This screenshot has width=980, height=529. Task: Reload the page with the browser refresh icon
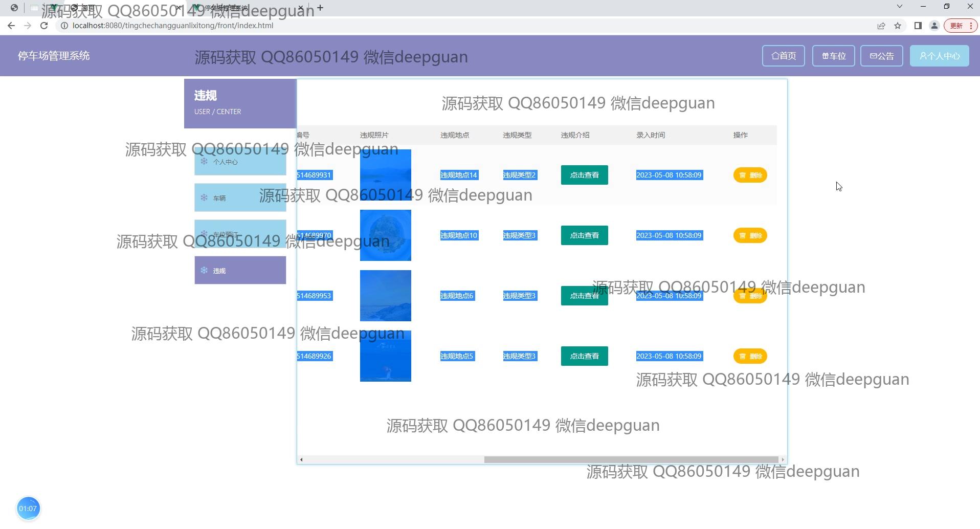click(x=44, y=26)
